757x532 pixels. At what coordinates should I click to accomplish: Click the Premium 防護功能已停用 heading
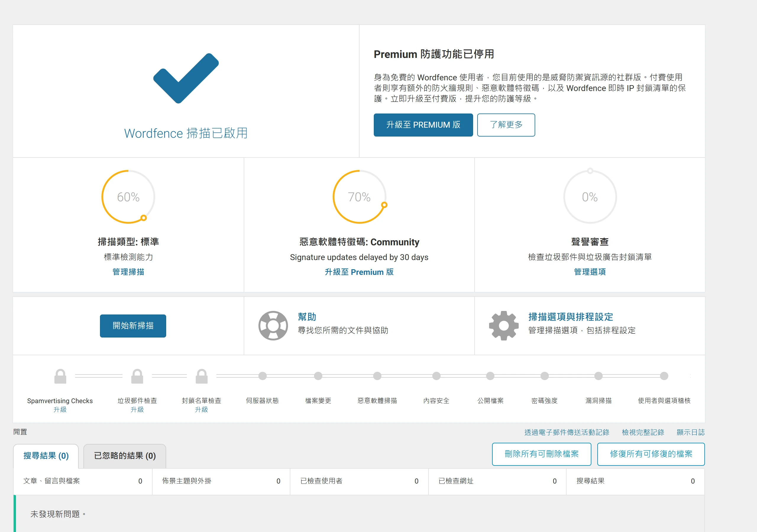(434, 54)
